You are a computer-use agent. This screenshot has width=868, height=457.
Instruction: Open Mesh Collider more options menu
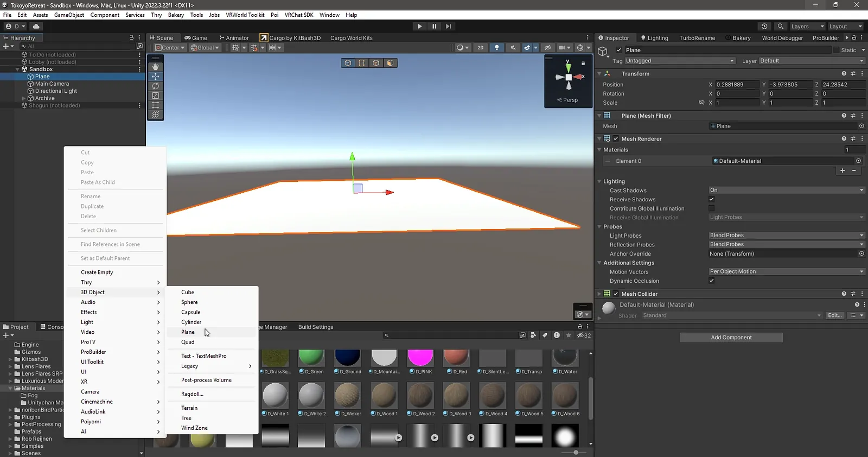[x=862, y=294]
